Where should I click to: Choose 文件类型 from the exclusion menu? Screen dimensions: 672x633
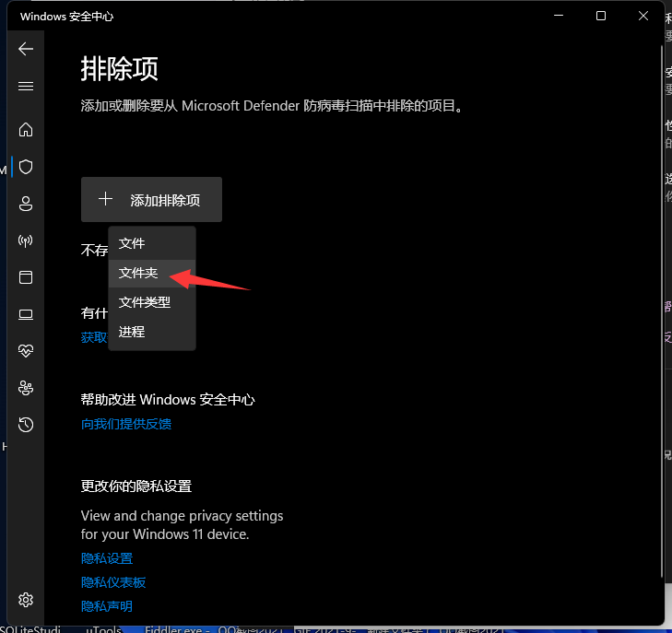152,302
